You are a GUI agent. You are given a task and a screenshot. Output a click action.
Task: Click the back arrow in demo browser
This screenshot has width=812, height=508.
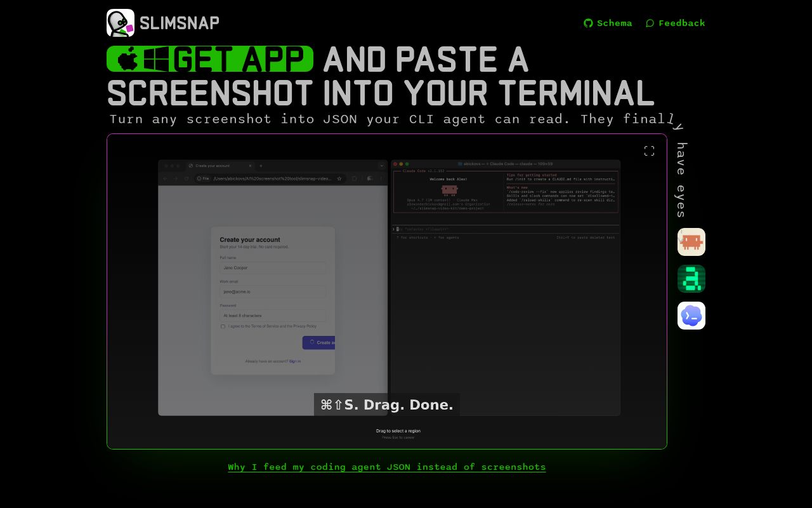[166, 178]
